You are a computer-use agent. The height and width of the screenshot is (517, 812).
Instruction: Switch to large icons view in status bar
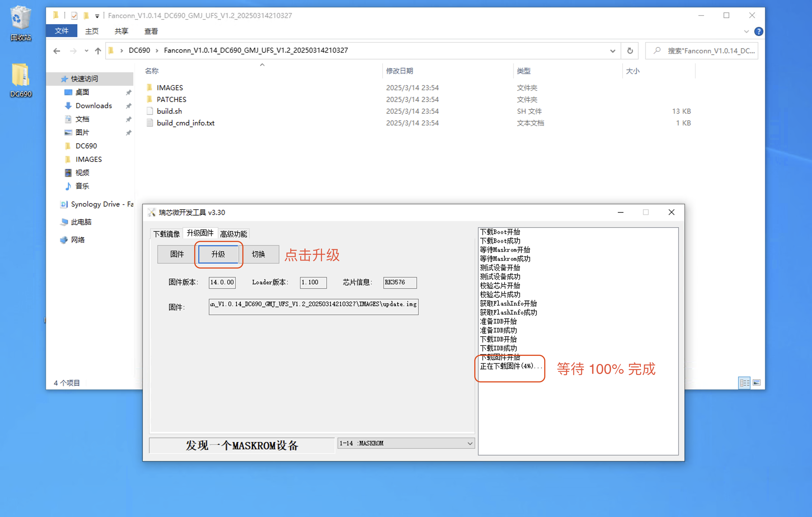pos(757,382)
